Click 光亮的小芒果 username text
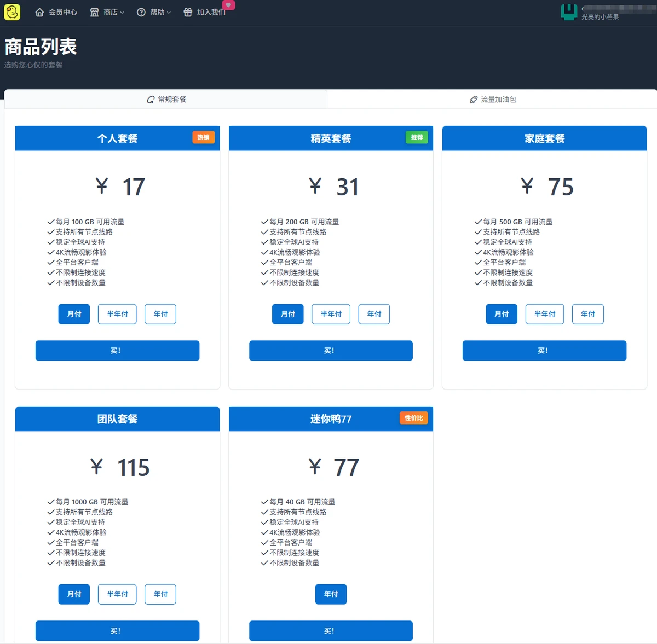 [600, 17]
